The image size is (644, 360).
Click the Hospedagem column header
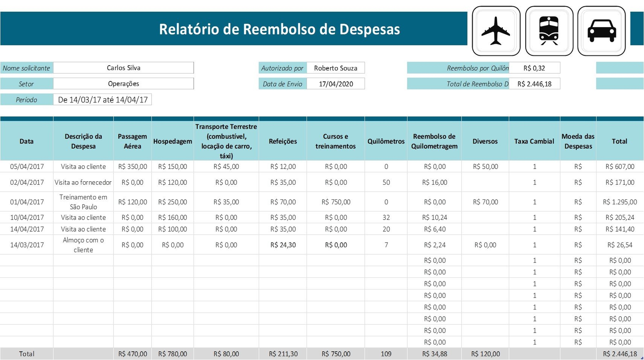[x=173, y=141]
